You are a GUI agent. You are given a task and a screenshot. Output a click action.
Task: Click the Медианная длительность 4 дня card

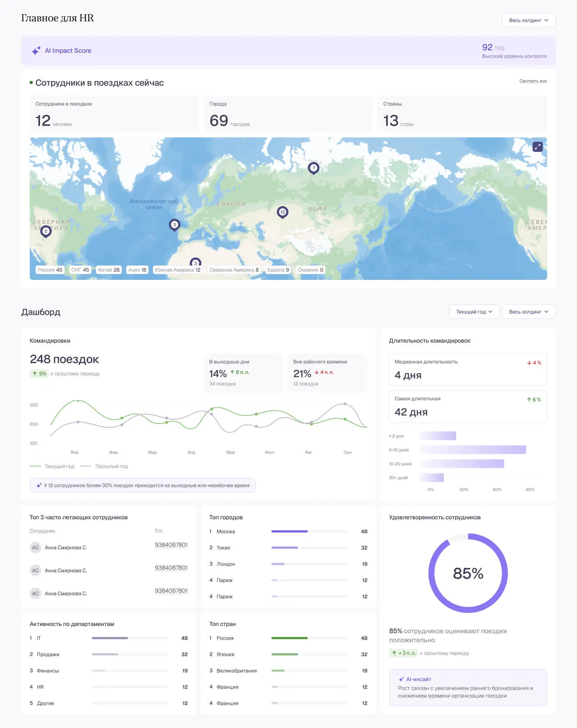pyautogui.click(x=468, y=369)
